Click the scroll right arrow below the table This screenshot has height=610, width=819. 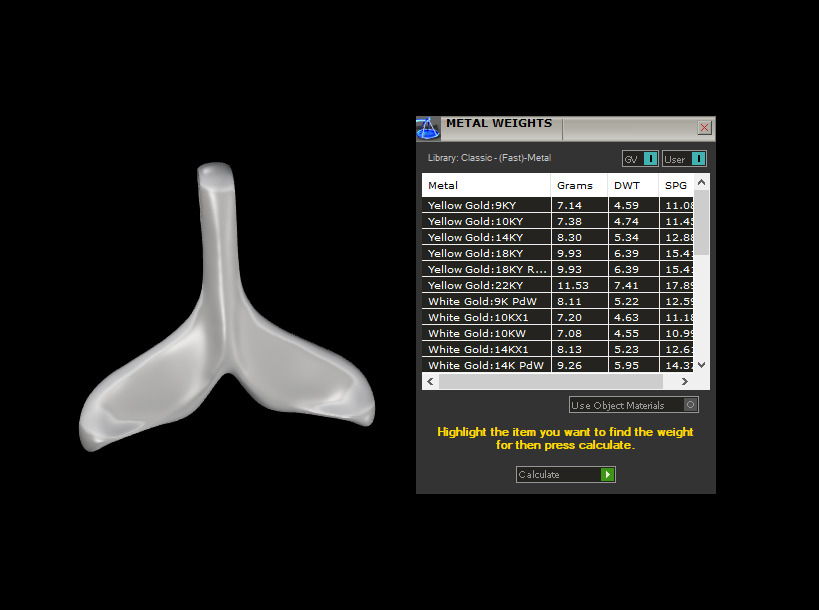click(684, 381)
